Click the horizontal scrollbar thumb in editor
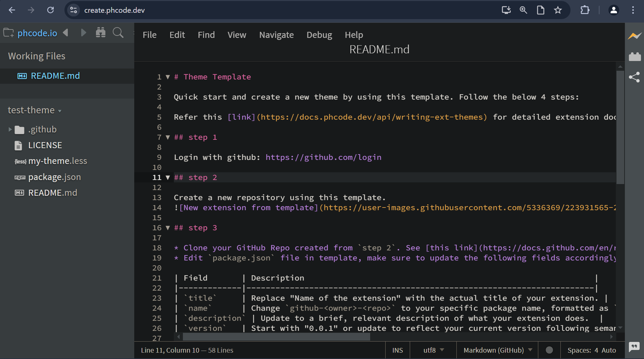Viewport: 644px width, 359px height. click(x=276, y=337)
